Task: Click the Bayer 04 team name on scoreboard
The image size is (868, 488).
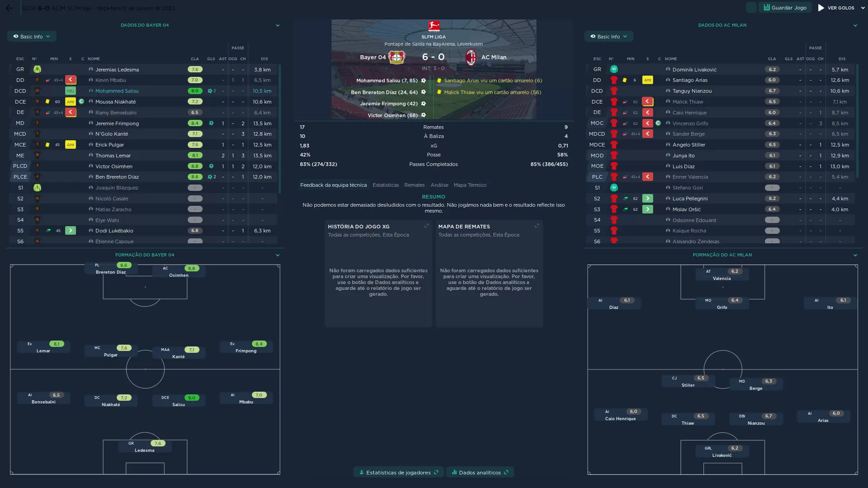Action: pos(373,57)
